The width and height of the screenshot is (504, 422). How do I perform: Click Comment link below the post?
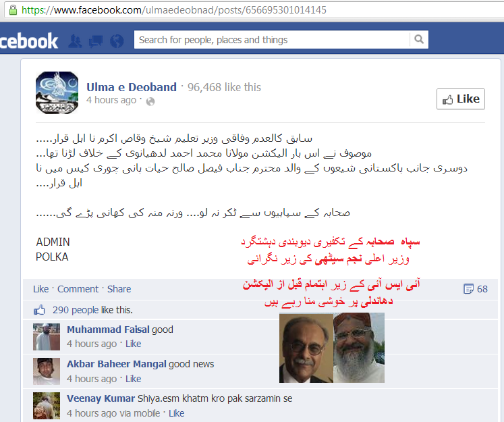[78, 289]
